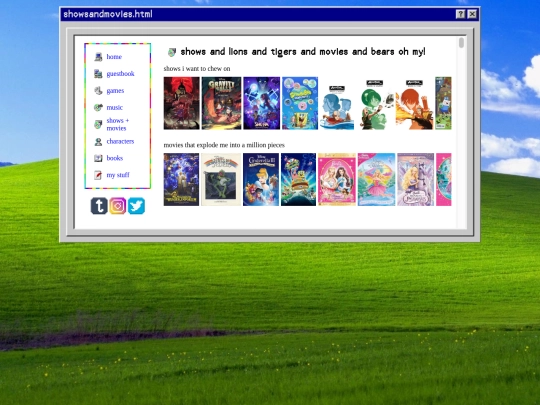Select the SpongeBob movie poster thumbnail

click(298, 179)
